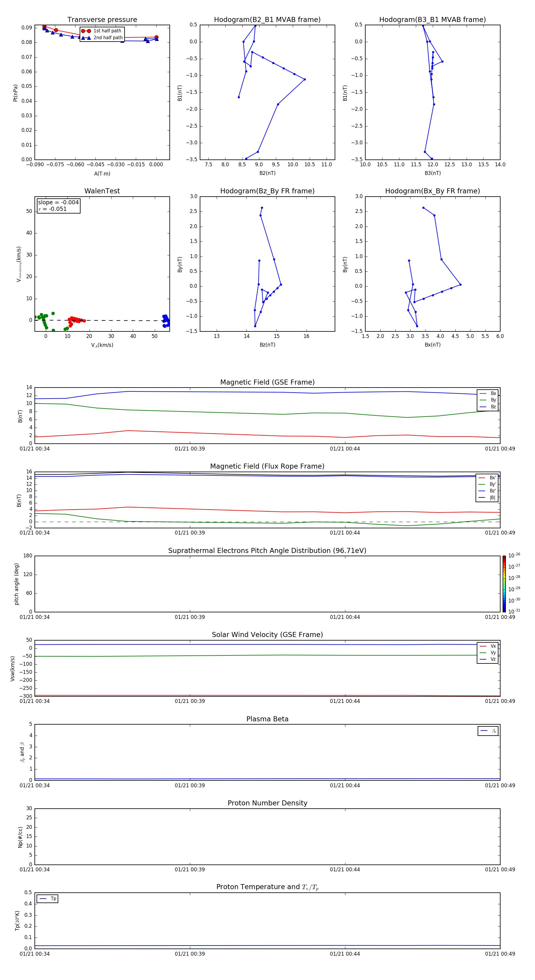535x980 pixels.
Task: Select "Bx" in the GSE magnetic field legend
Action: coord(488,393)
